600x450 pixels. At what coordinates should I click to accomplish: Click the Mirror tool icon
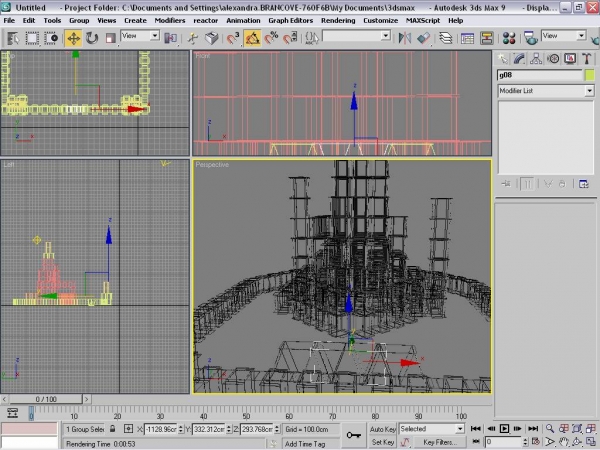pyautogui.click(x=405, y=38)
